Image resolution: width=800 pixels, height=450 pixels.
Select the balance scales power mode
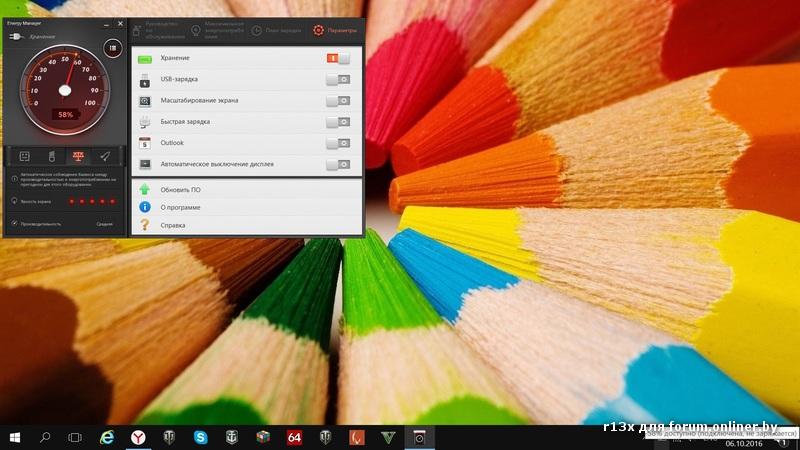[78, 157]
